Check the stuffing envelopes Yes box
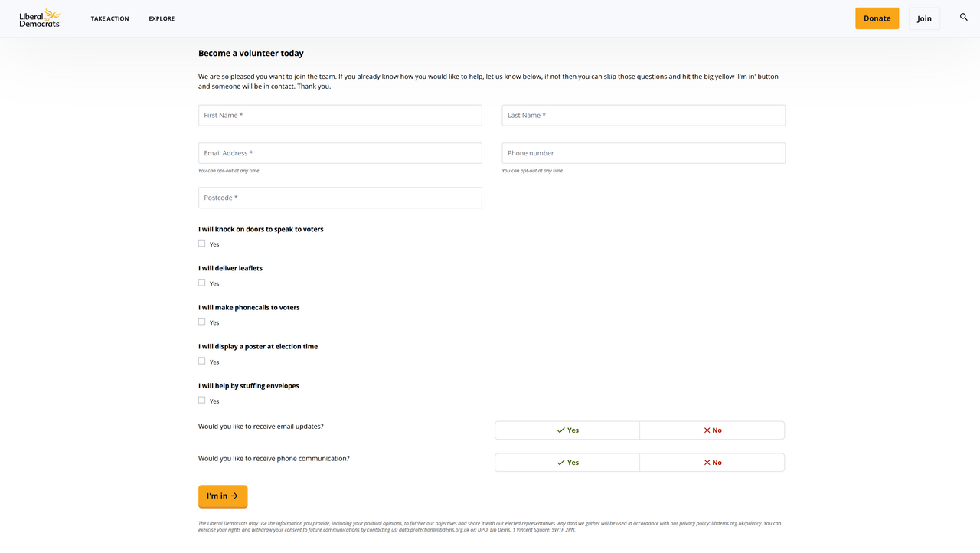The image size is (980, 553). pos(201,400)
